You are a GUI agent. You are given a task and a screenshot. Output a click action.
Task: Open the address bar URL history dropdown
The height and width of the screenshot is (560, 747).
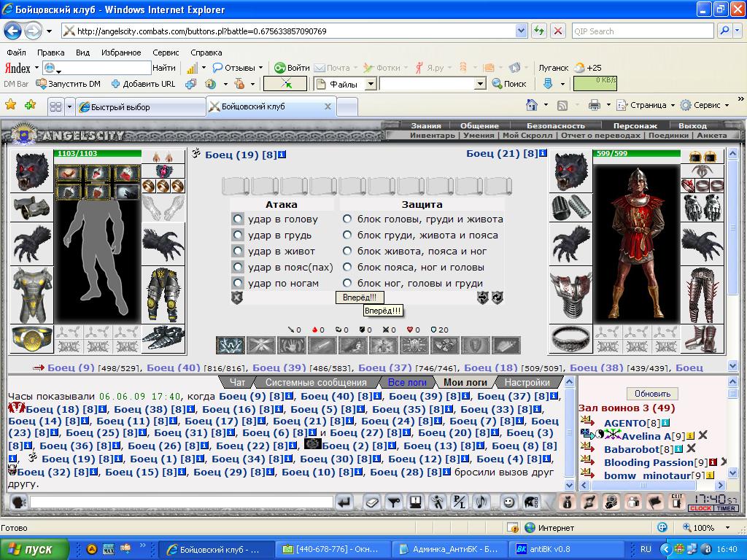pyautogui.click(x=521, y=31)
